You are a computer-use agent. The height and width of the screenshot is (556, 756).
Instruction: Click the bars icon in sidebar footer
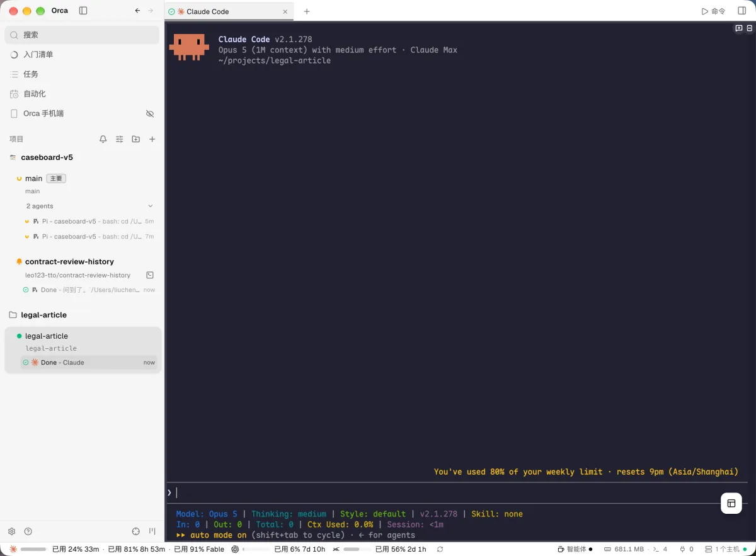[x=152, y=531]
